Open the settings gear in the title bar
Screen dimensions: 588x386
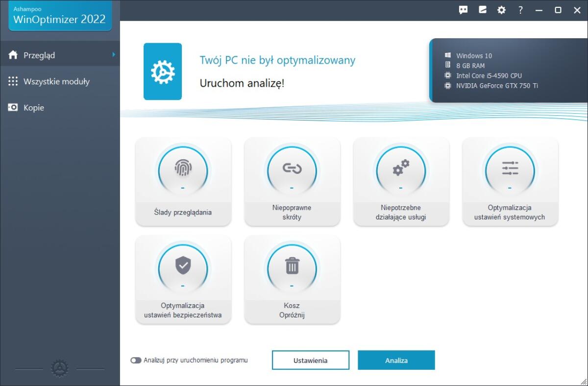pyautogui.click(x=501, y=10)
